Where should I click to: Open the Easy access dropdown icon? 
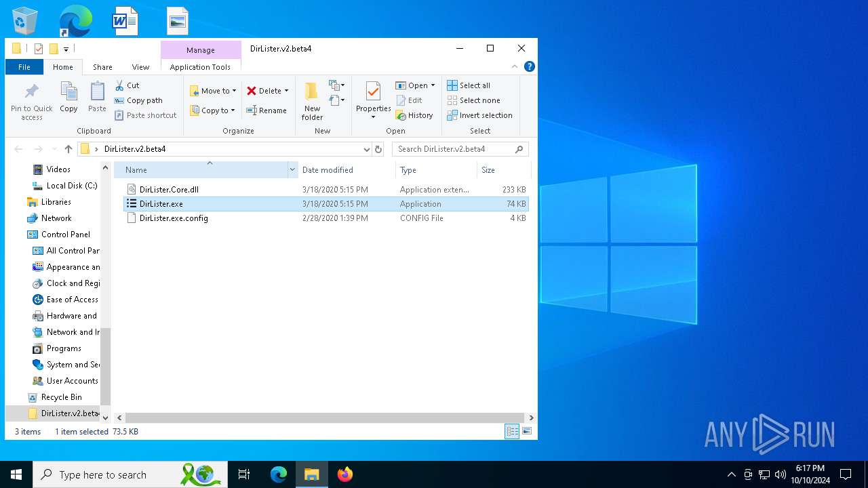[x=337, y=100]
